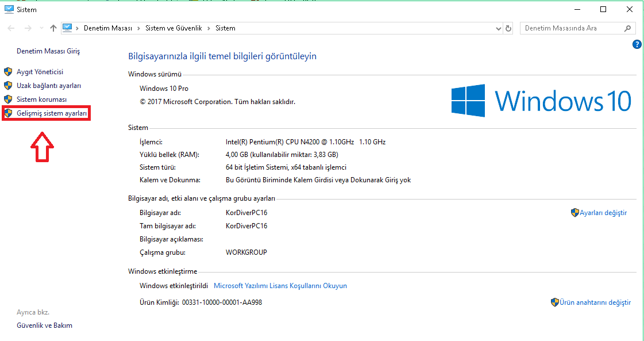Open Sistem koruması settings
The width and height of the screenshot is (644, 341).
tap(41, 99)
